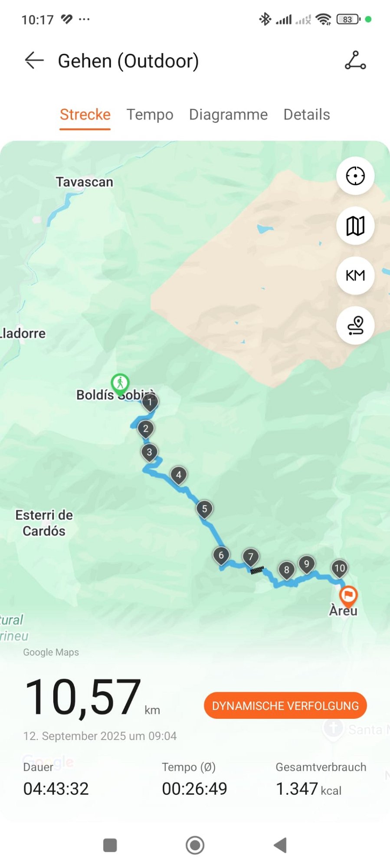Open the route share icon top right
Image resolution: width=390 pixels, height=868 pixels.
point(355,60)
